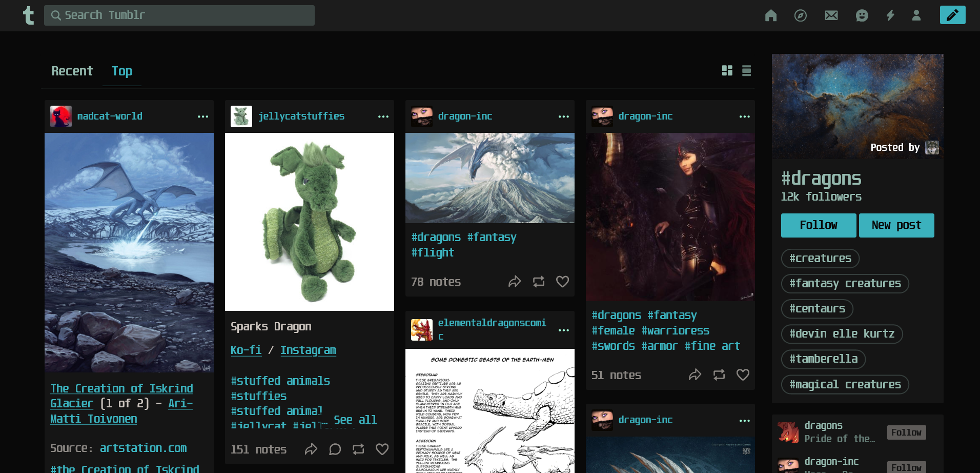The width and height of the screenshot is (980, 473).
Task: Open the #fantasy creatures related tag
Action: pyautogui.click(x=845, y=283)
